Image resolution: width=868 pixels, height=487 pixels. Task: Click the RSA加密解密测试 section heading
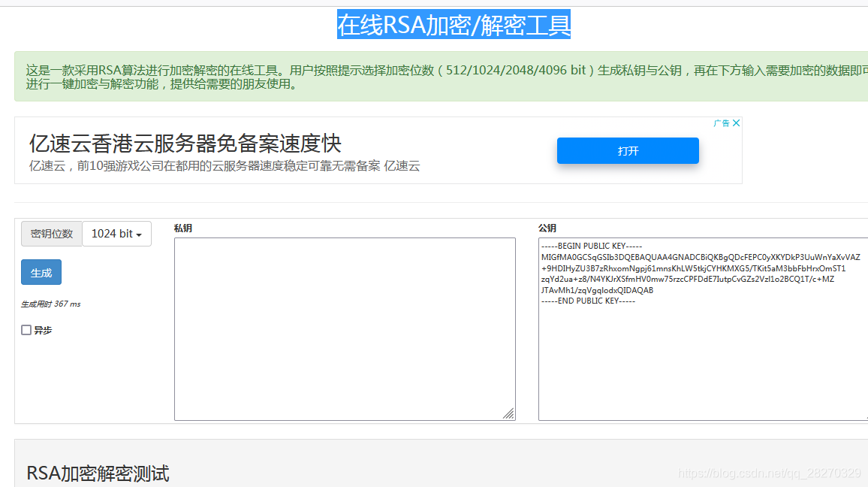point(98,473)
